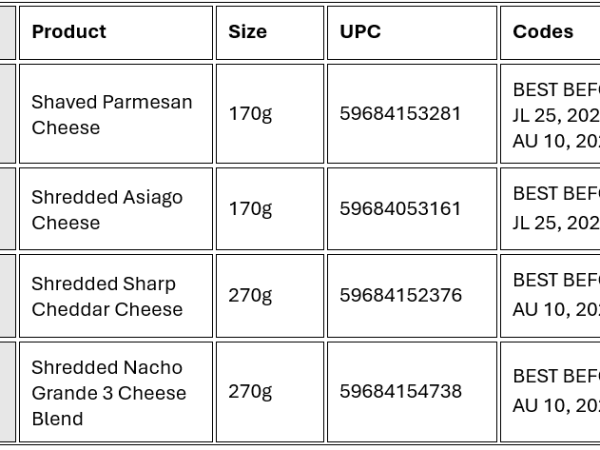Click the 170g size for Shredded Asiago

250,209
